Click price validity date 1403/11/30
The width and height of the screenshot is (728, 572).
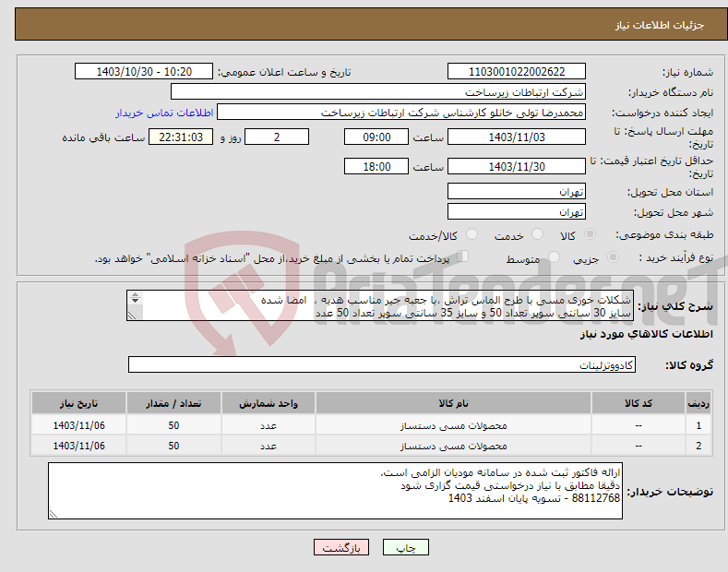coord(517,166)
